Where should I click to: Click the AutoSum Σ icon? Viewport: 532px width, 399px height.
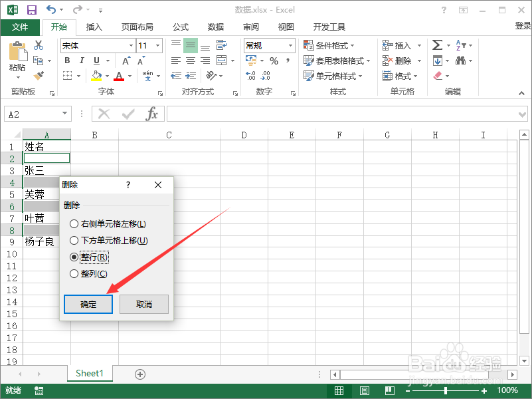438,45
